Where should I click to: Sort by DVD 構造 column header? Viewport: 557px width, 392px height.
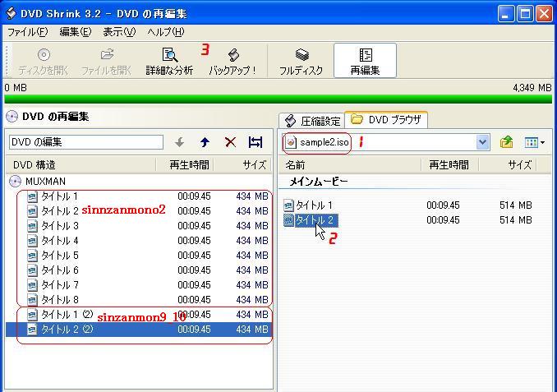pyautogui.click(x=81, y=165)
